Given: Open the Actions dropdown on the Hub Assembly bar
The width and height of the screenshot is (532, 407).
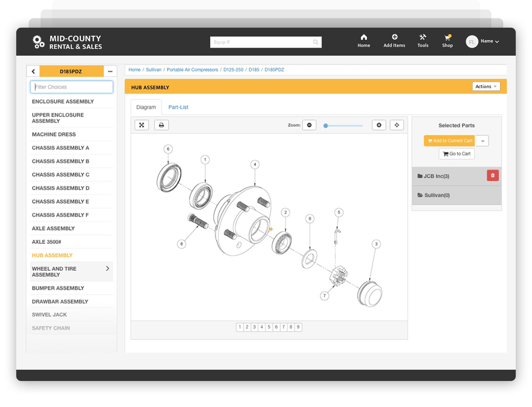Looking at the screenshot, I should pos(486,86).
